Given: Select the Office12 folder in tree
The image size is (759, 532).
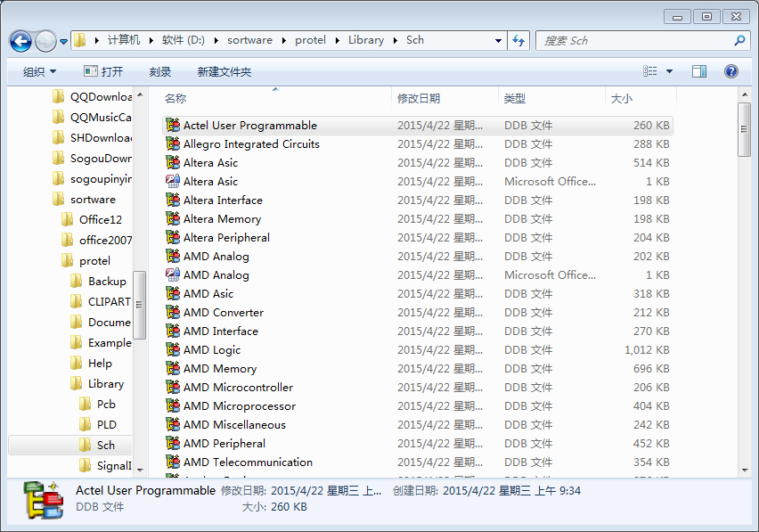Looking at the screenshot, I should pyautogui.click(x=92, y=220).
